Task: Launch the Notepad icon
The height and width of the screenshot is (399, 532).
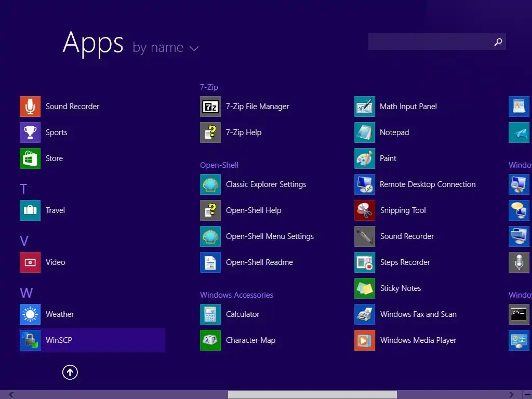Action: 365,132
